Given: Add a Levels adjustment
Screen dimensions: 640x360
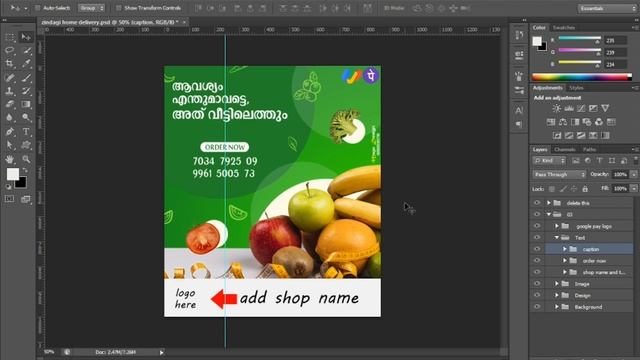Looking at the screenshot, I should (569, 108).
